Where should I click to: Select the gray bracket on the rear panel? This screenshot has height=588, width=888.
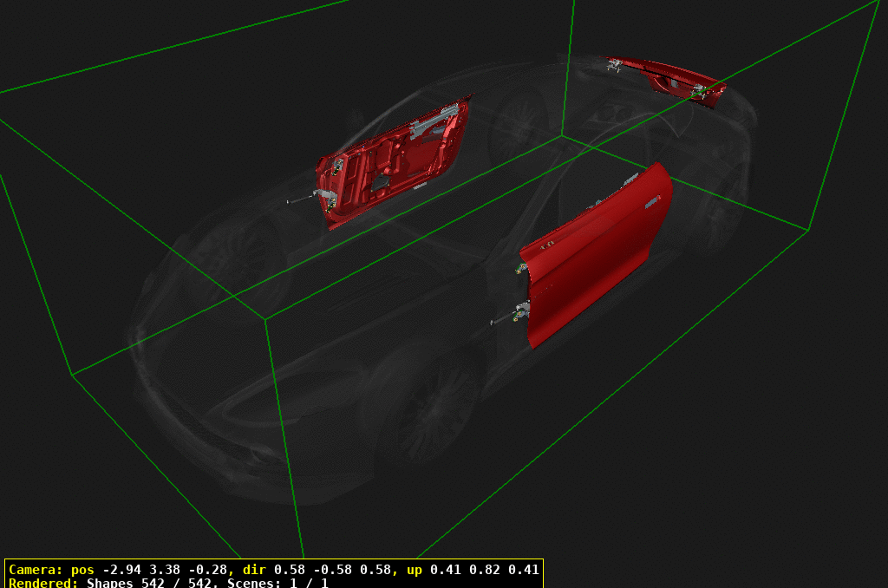[697, 90]
